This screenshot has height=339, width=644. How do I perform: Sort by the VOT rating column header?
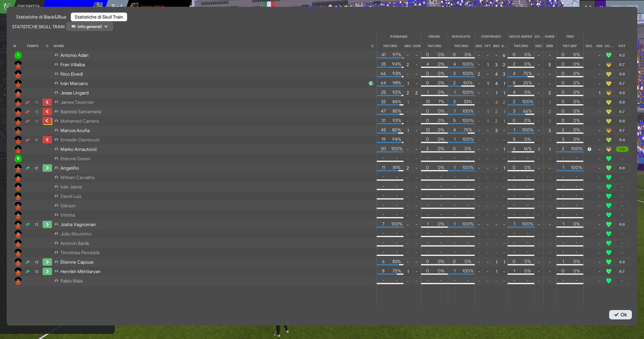click(x=622, y=46)
